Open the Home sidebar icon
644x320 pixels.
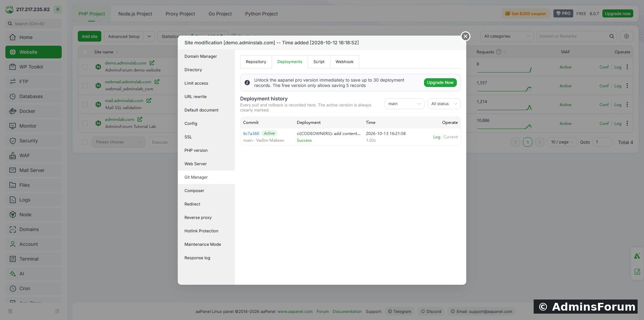[x=12, y=37]
